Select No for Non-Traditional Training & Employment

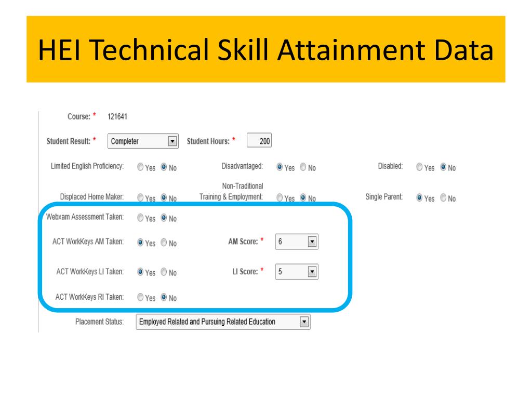(303, 197)
